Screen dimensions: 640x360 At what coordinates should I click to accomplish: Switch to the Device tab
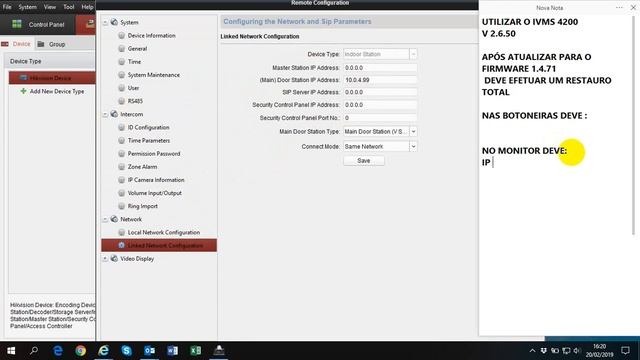tap(16, 44)
